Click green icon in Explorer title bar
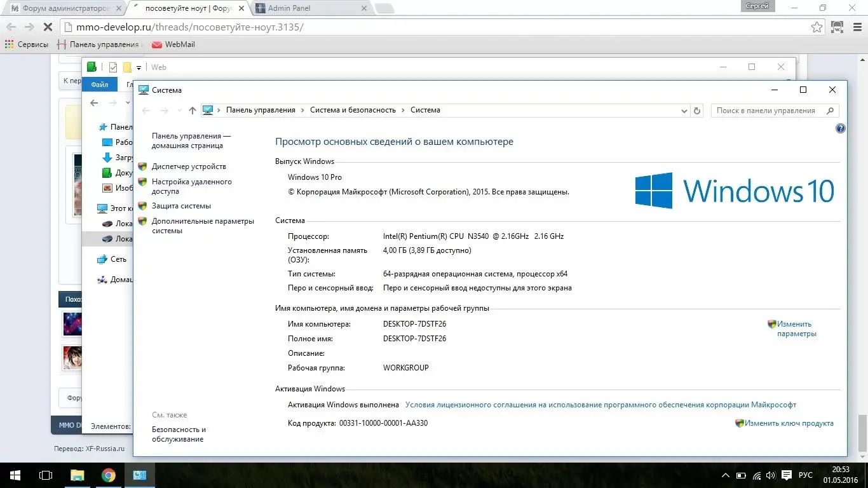The width and height of the screenshot is (868, 488). pyautogui.click(x=92, y=67)
